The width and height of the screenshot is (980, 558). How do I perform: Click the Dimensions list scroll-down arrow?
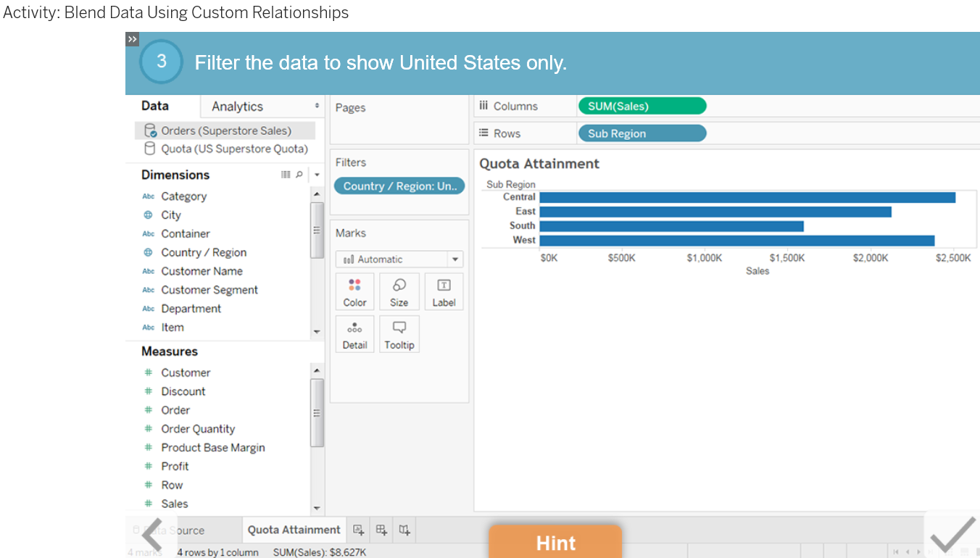[317, 332]
